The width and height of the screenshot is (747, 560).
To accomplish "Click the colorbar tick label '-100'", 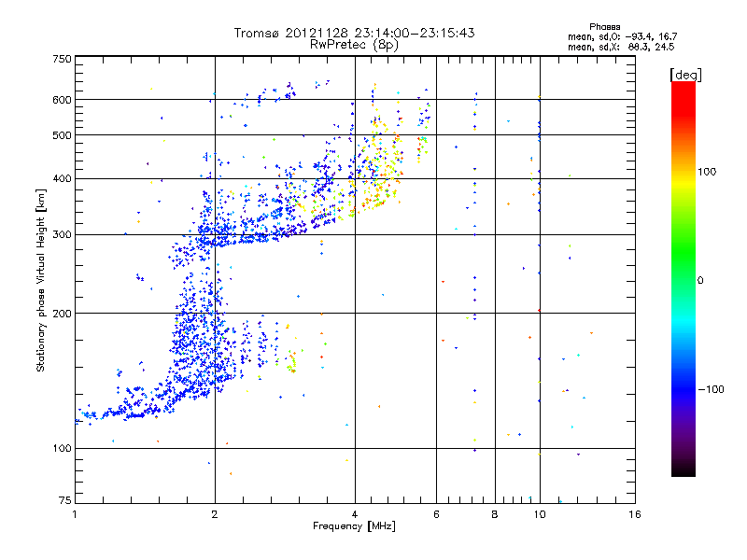I will click(x=712, y=389).
